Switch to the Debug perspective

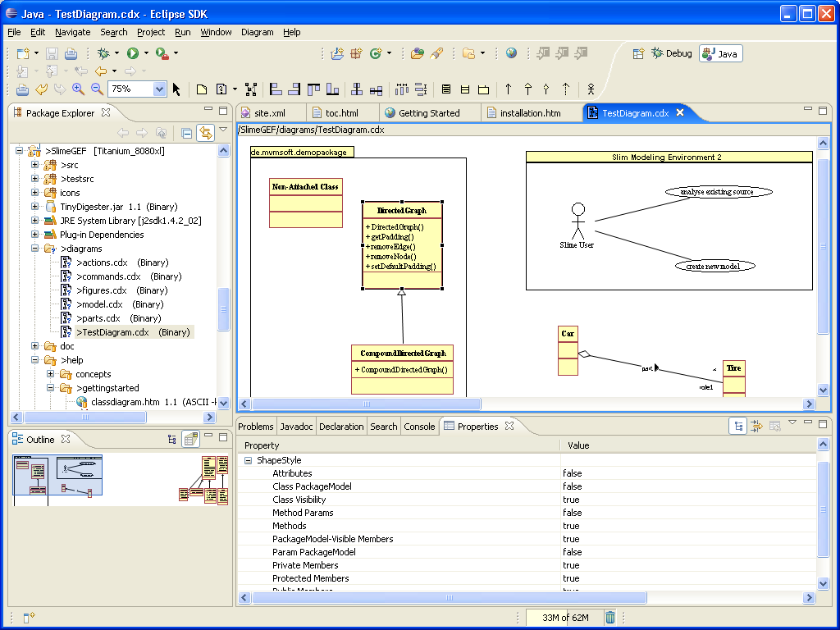coord(672,53)
